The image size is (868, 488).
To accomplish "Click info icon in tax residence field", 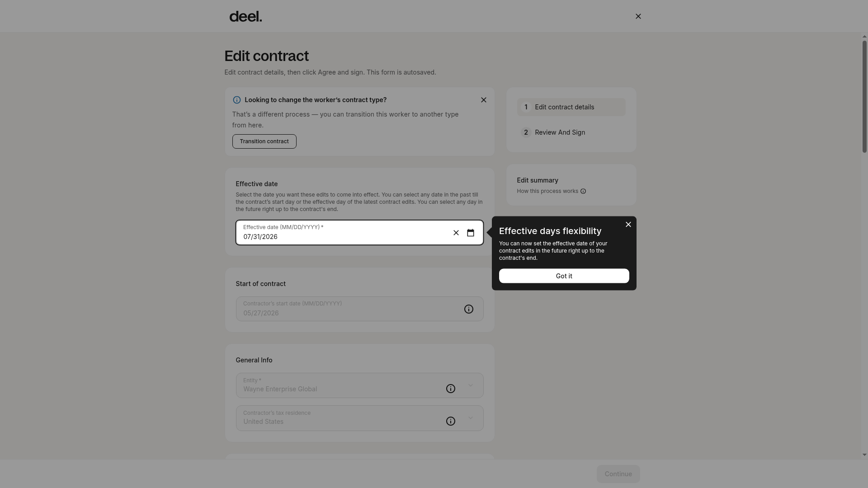I will coord(451,421).
